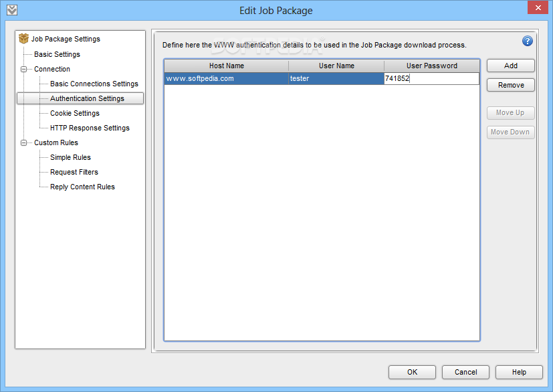Collapse the Custom Rules tree node
Screen dimensions: 553x392
click(x=23, y=143)
